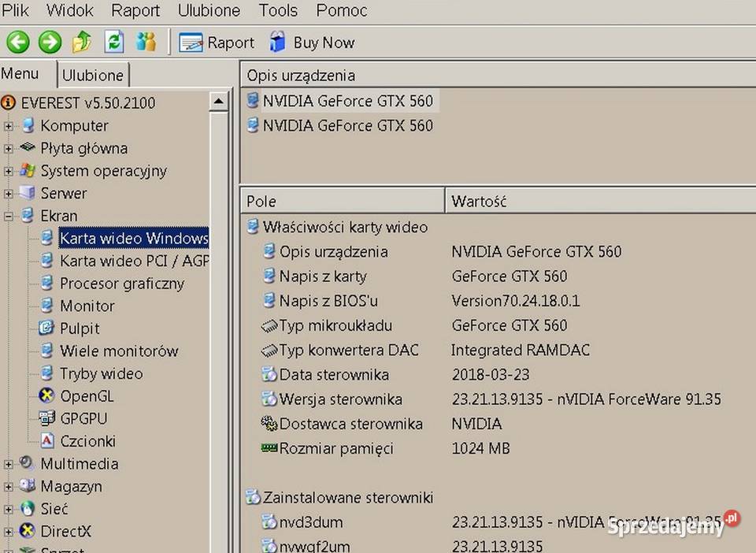Image resolution: width=756 pixels, height=553 pixels.
Task: Click the Właściwości karty wideo group icon
Action: tap(253, 226)
